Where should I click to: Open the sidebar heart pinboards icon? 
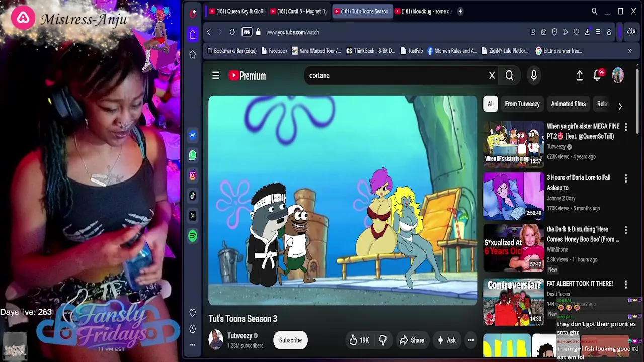tap(193, 313)
